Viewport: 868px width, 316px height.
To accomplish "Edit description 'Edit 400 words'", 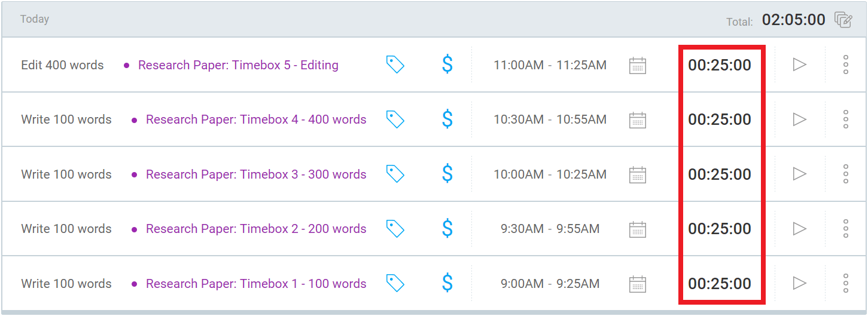I will click(62, 65).
